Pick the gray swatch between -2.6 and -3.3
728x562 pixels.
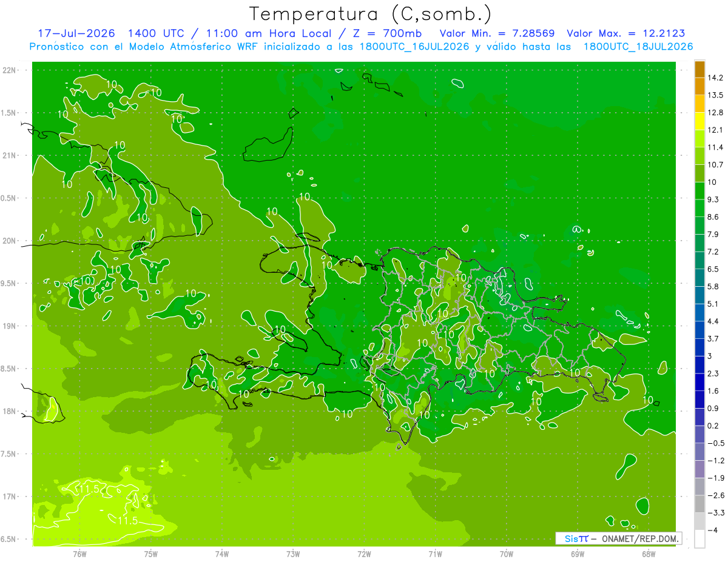tap(699, 504)
